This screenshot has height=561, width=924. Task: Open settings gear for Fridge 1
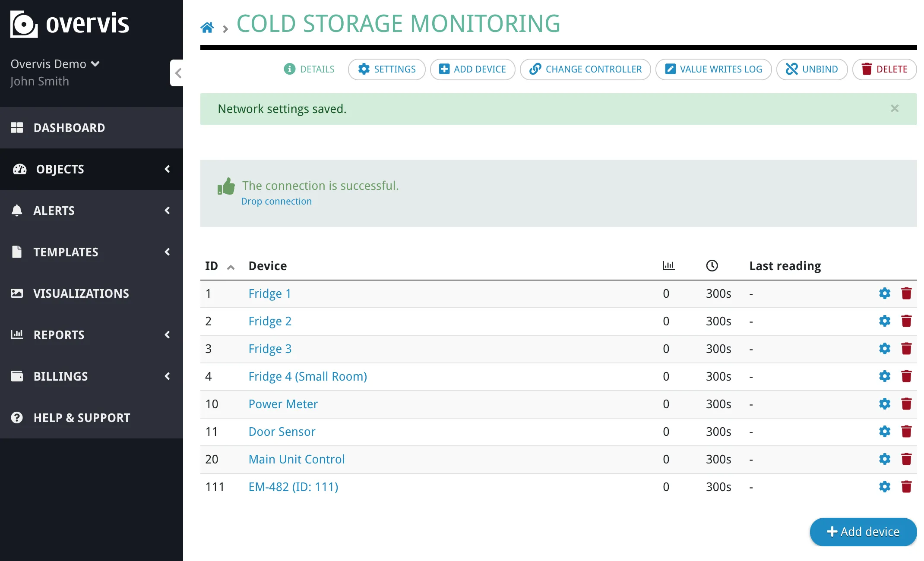coord(885,293)
